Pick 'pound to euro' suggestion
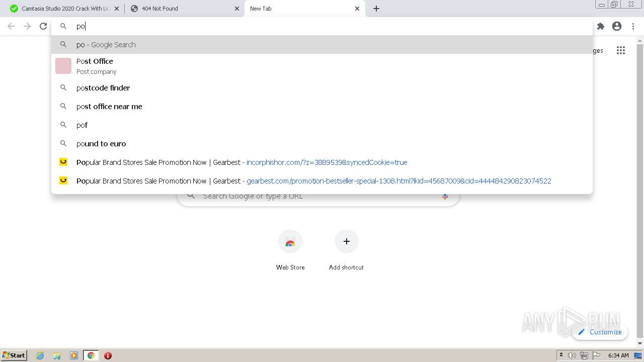 pos(322,143)
